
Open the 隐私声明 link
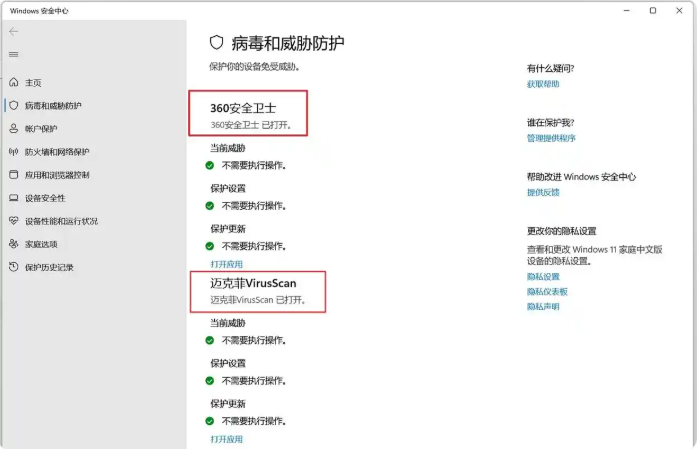(x=543, y=307)
